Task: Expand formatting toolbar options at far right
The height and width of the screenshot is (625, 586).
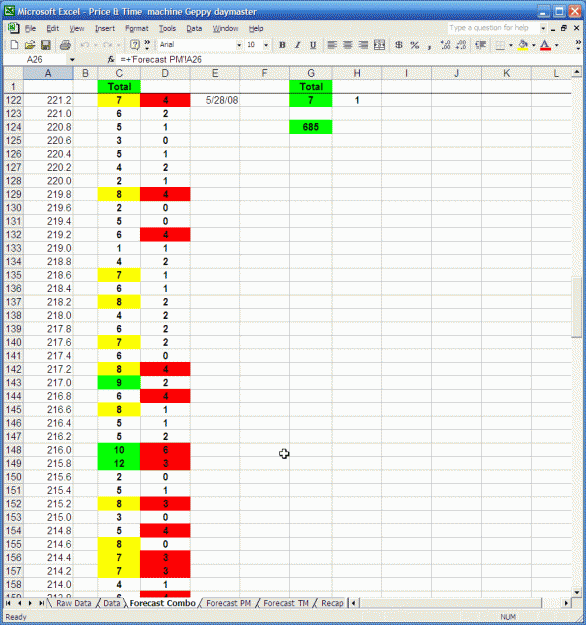Action: pyautogui.click(x=578, y=45)
